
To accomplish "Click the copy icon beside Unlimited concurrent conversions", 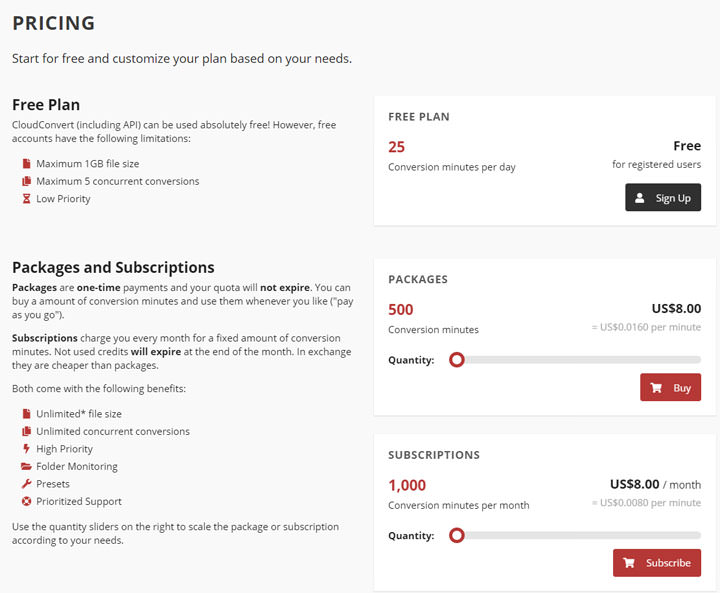I will (27, 432).
